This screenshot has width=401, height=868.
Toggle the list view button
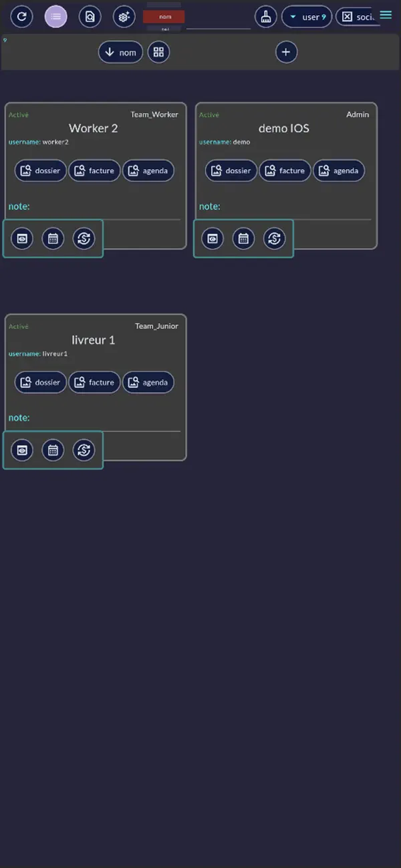click(55, 17)
